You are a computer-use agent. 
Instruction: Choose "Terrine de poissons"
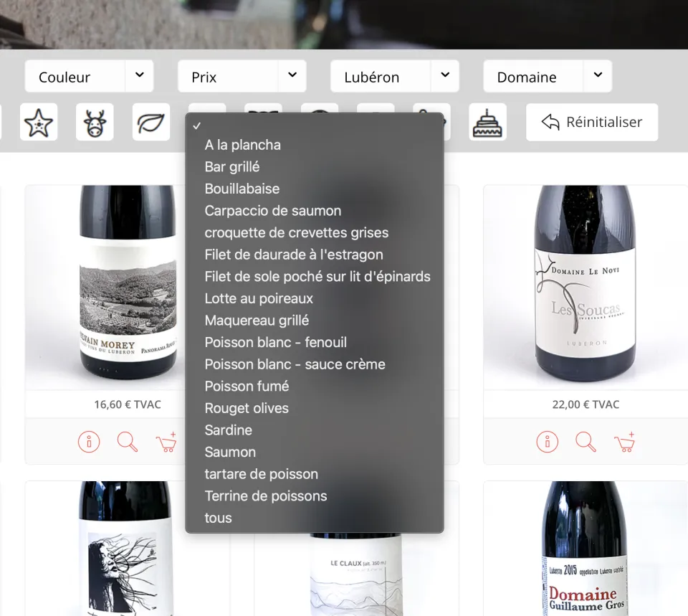point(315,496)
